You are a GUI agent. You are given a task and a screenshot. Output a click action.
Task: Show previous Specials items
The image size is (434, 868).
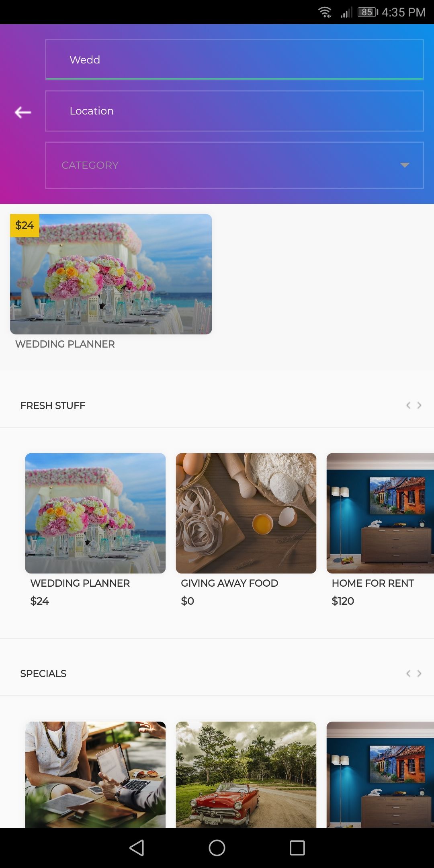click(408, 674)
